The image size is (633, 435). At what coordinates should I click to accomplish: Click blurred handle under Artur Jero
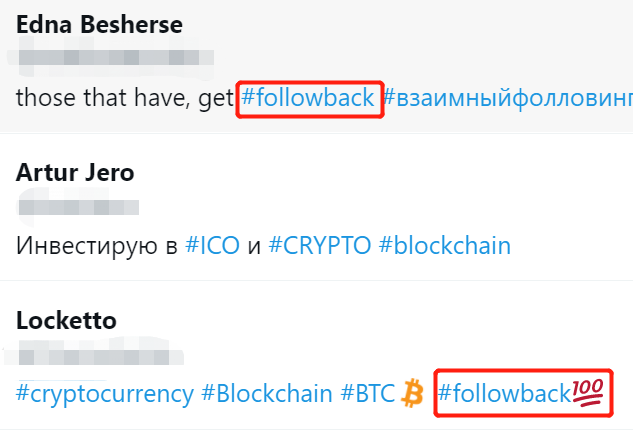[78, 207]
